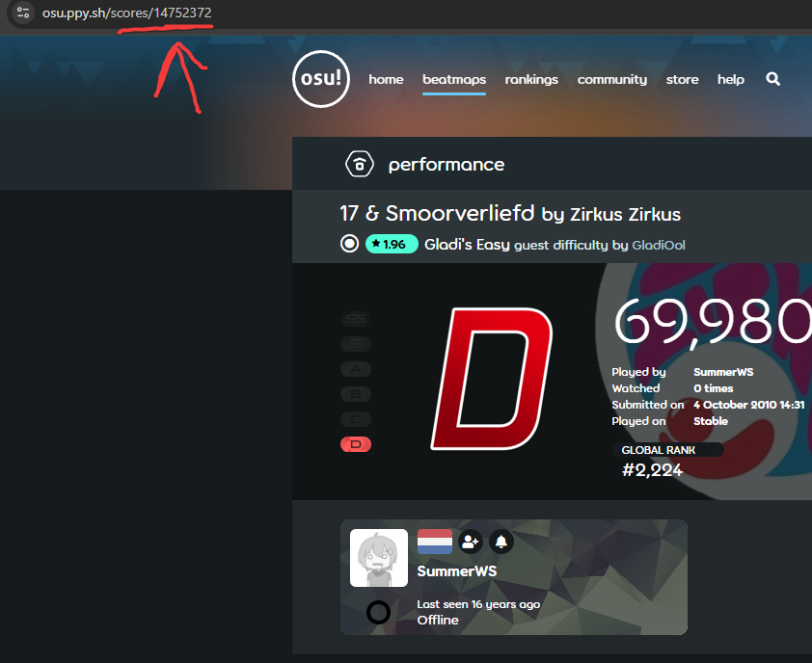Click the #2,224 global rank value
Viewport: 812px width, 663px height.
point(652,470)
